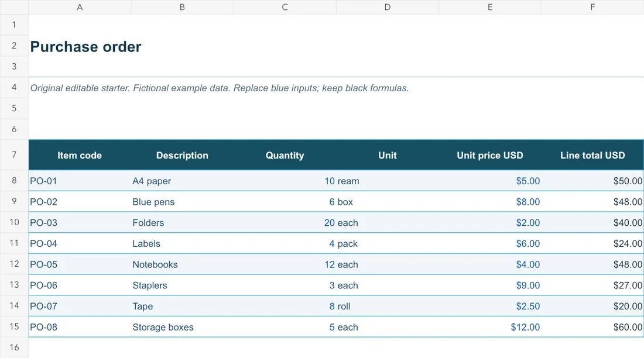Click the "Description" column heading
The height and width of the screenshot is (358, 644).
pos(182,155)
